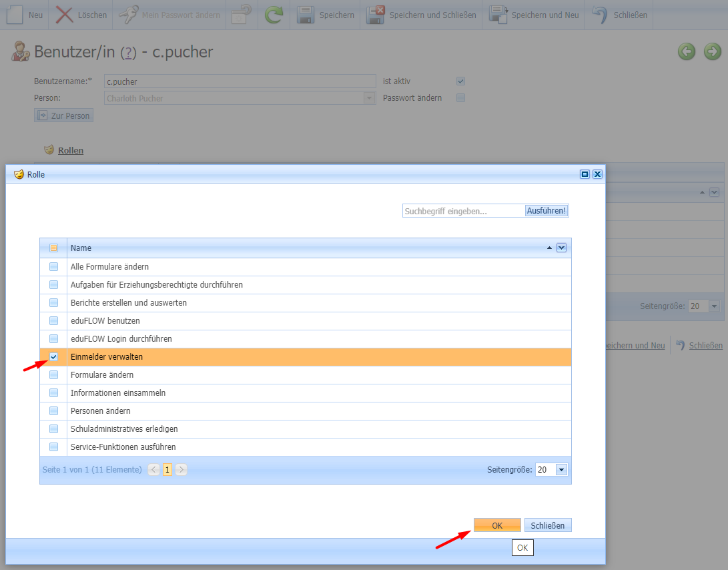Confirm role selection with OK button

497,525
